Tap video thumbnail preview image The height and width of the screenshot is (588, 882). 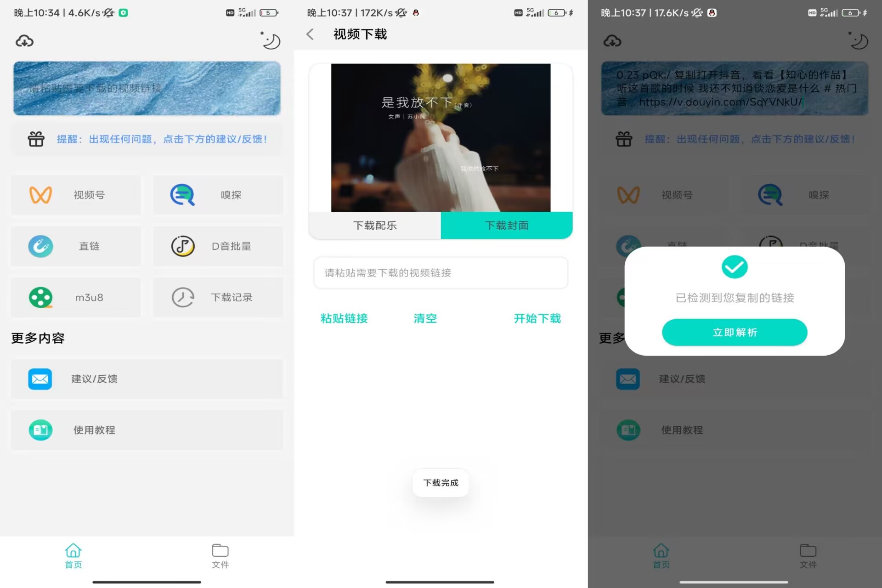coord(441,136)
